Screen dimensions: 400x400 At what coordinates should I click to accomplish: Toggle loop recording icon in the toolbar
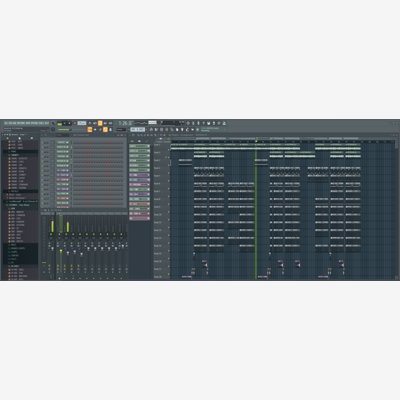tap(111, 123)
